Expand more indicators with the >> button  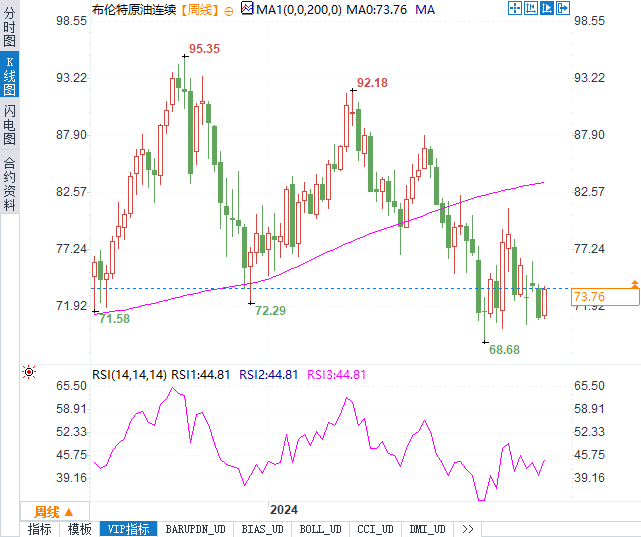point(468,529)
